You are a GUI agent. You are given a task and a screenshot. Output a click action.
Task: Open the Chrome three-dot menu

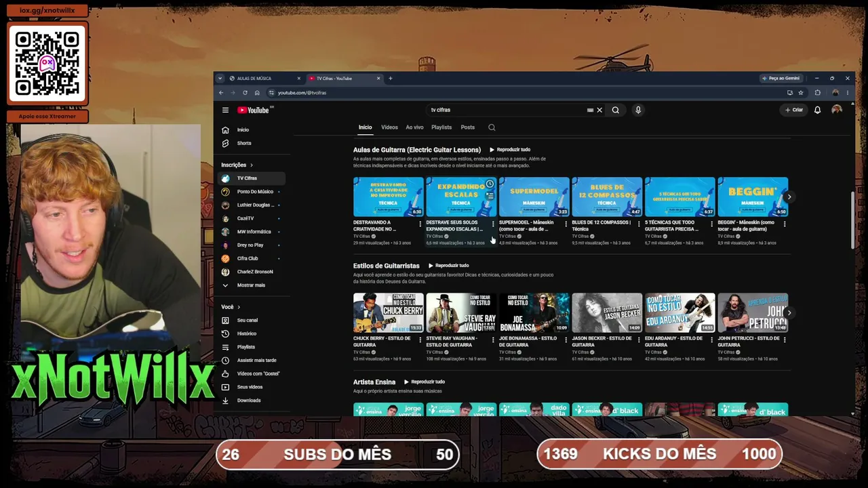coord(847,93)
